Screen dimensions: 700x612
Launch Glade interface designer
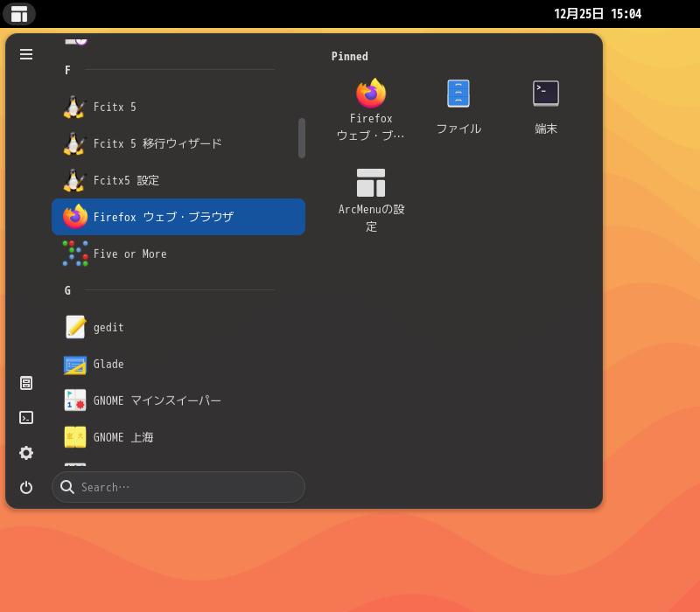[178, 364]
